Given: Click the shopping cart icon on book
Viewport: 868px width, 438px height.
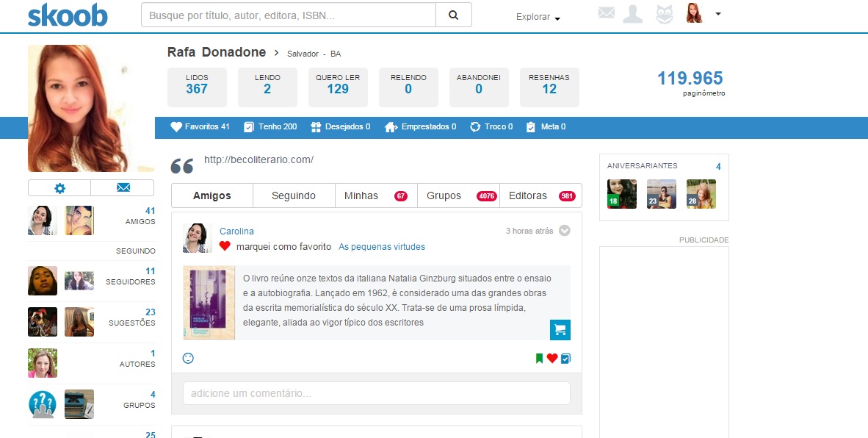Looking at the screenshot, I should click(560, 330).
